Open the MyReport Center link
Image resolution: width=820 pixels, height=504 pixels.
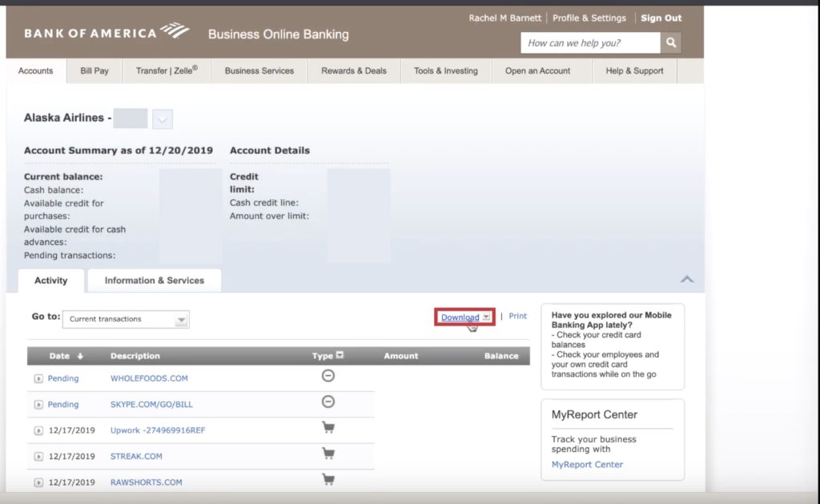click(587, 464)
